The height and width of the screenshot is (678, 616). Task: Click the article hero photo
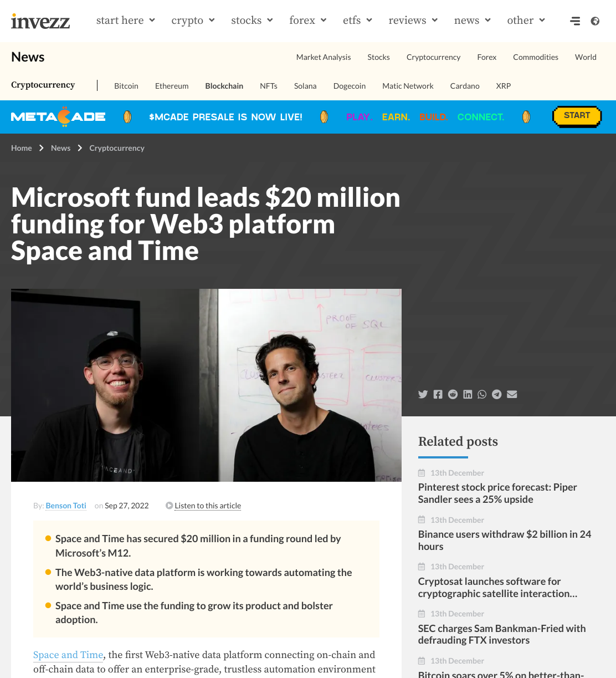(x=206, y=385)
